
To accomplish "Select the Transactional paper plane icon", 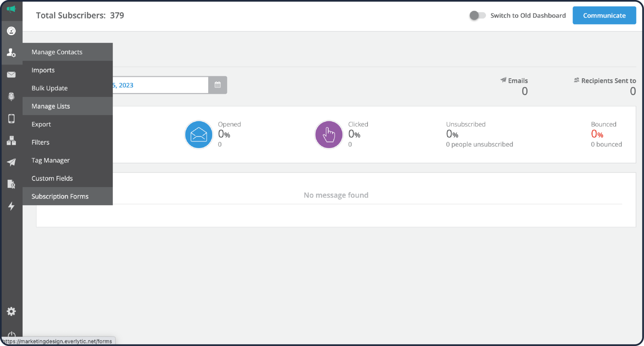I will pos(11,162).
